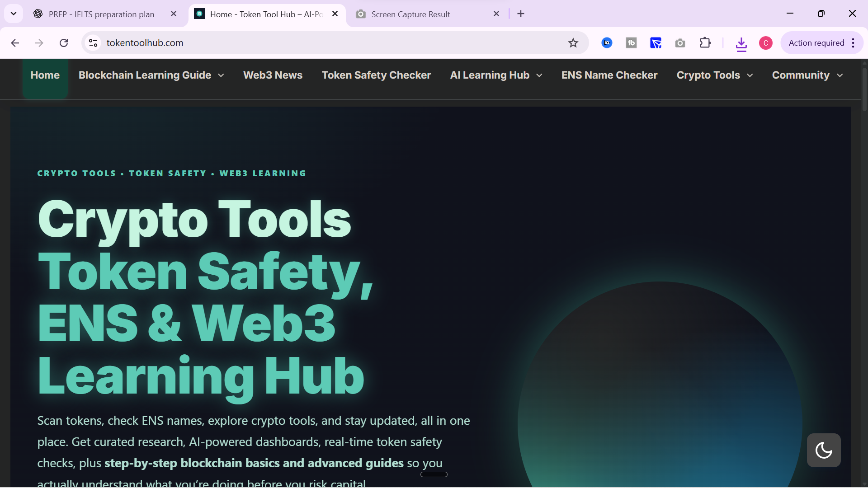The width and height of the screenshot is (868, 488).
Task: Open site information icon in the address bar
Action: click(93, 42)
